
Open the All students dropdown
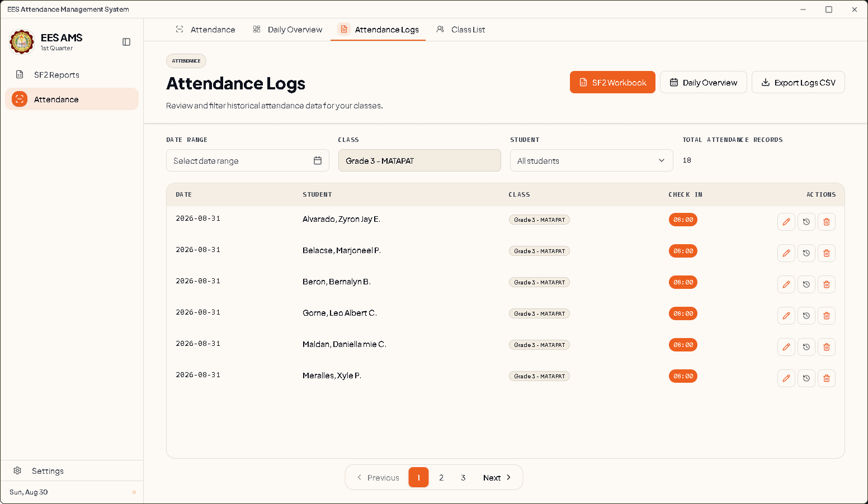tap(592, 160)
